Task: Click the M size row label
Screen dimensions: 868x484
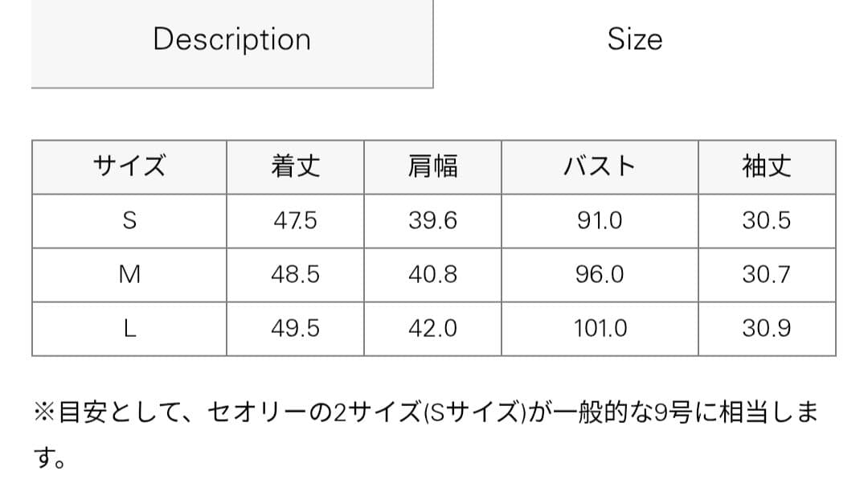Action: coord(129,274)
